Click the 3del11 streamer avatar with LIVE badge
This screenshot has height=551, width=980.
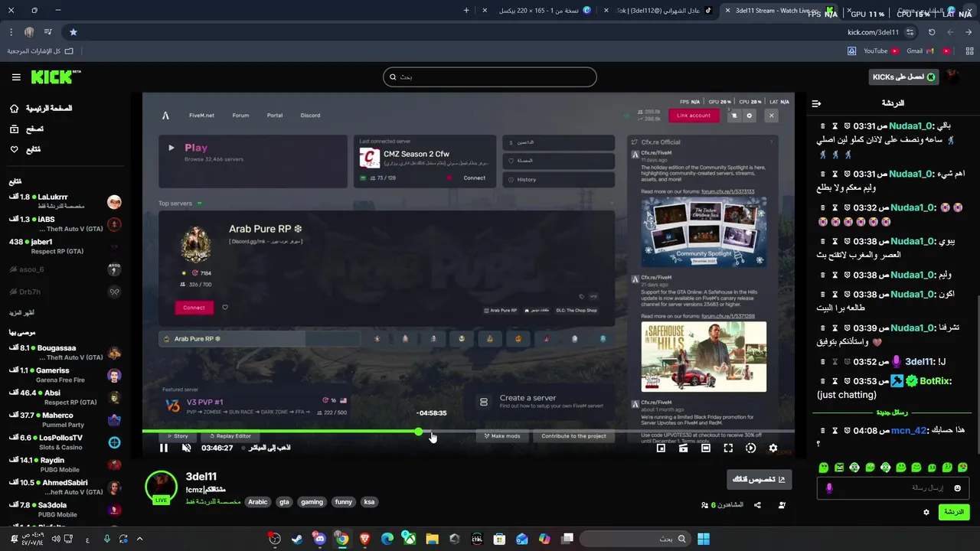[x=161, y=487]
